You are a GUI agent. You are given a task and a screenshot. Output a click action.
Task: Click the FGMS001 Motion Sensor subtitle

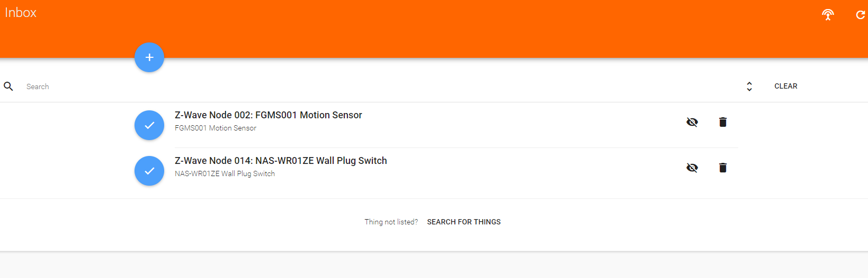point(216,128)
